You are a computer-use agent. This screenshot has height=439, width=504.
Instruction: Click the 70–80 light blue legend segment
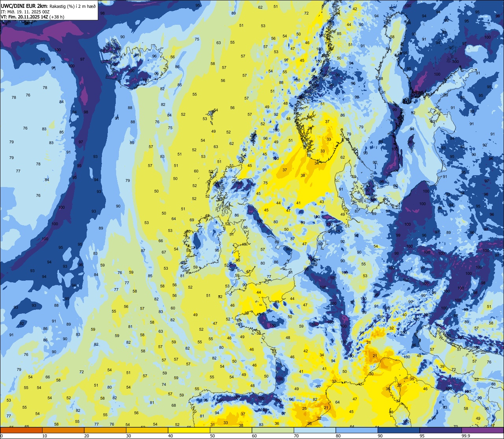[x=315, y=430]
